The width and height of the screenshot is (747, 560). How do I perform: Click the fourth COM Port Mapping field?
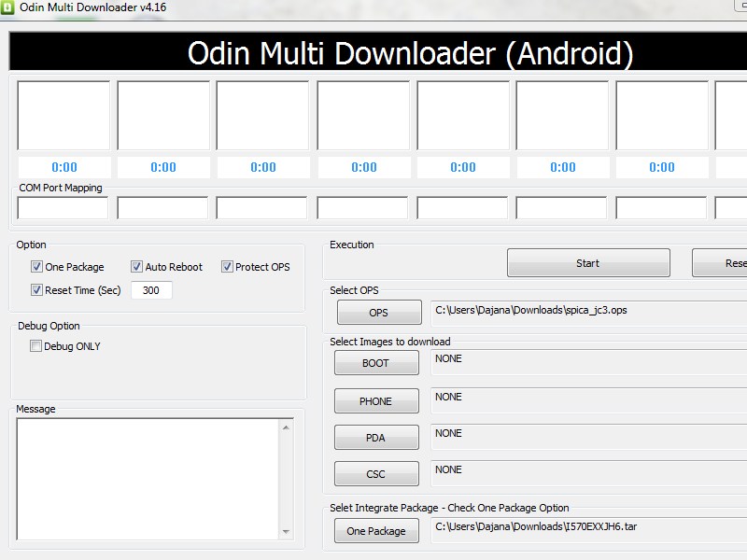click(362, 208)
